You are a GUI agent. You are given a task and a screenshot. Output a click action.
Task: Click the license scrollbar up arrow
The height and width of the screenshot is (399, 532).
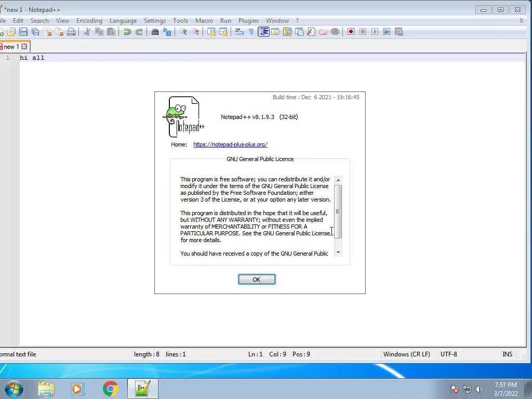coord(338,180)
